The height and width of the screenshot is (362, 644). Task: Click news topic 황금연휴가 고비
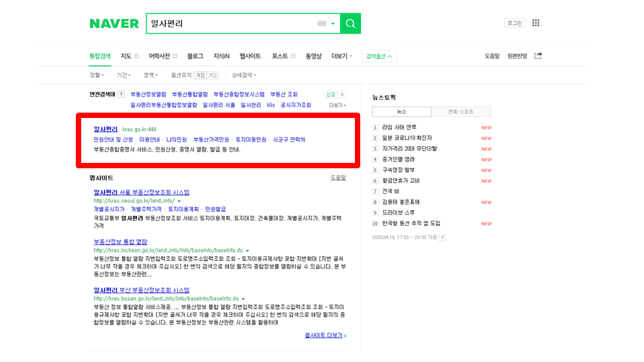pyautogui.click(x=401, y=180)
